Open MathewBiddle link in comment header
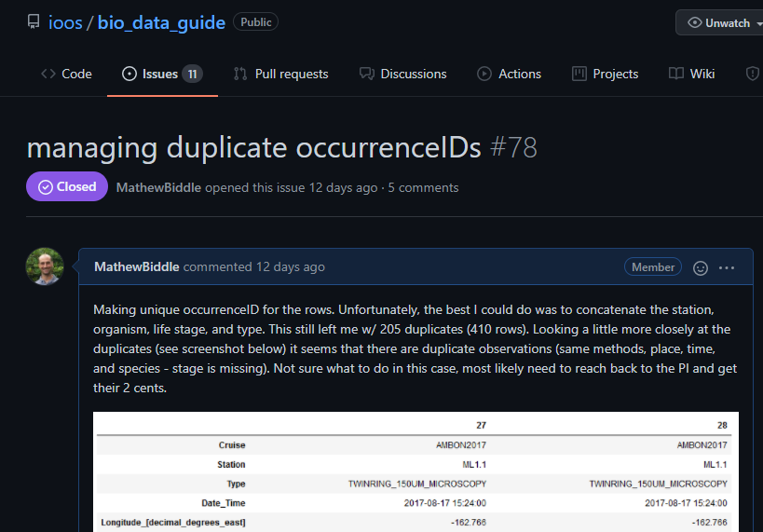 [x=137, y=267]
